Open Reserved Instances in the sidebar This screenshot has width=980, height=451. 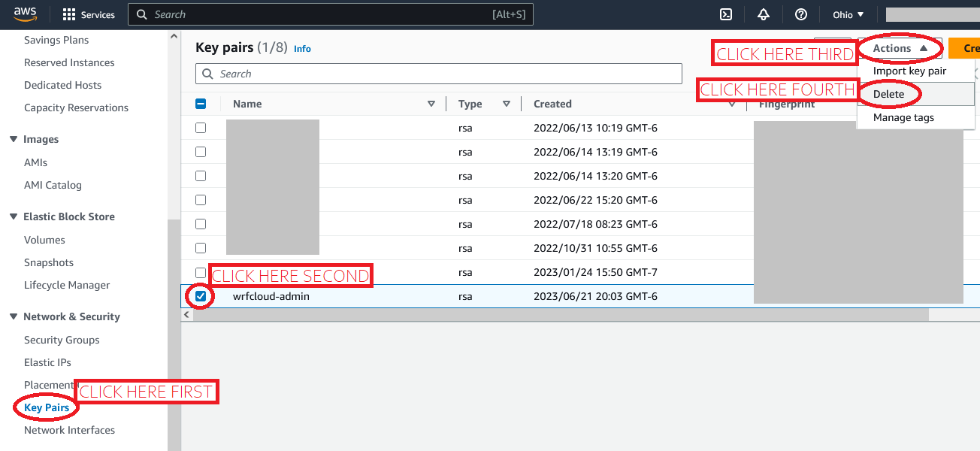click(x=69, y=62)
